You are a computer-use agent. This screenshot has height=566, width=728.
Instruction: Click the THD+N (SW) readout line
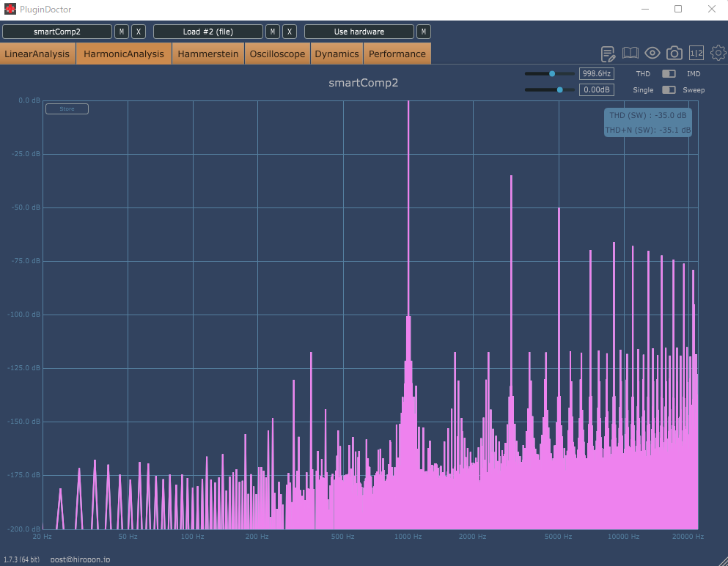(648, 130)
